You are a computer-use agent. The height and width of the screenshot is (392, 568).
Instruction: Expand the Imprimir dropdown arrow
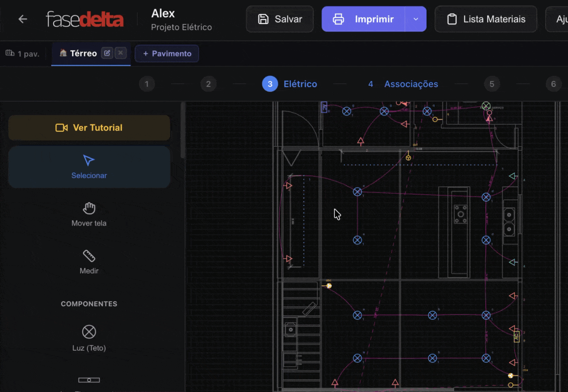click(x=416, y=19)
